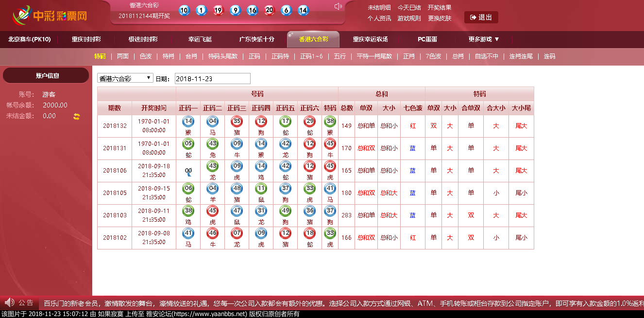This screenshot has height=318, width=644.
Task: Click green ball 49 in row 2018103
Action: tap(285, 211)
